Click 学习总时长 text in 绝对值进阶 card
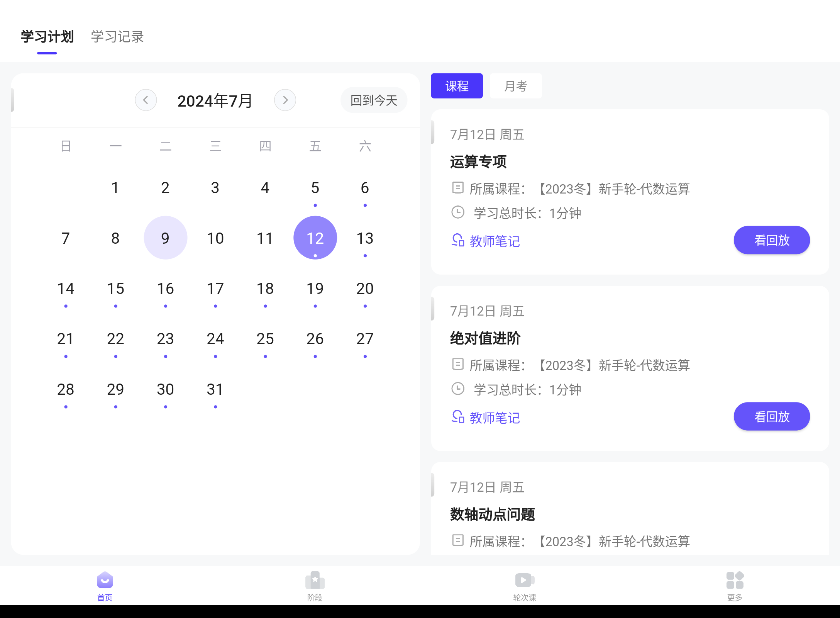Viewport: 840px width, 618px height. pos(527,389)
